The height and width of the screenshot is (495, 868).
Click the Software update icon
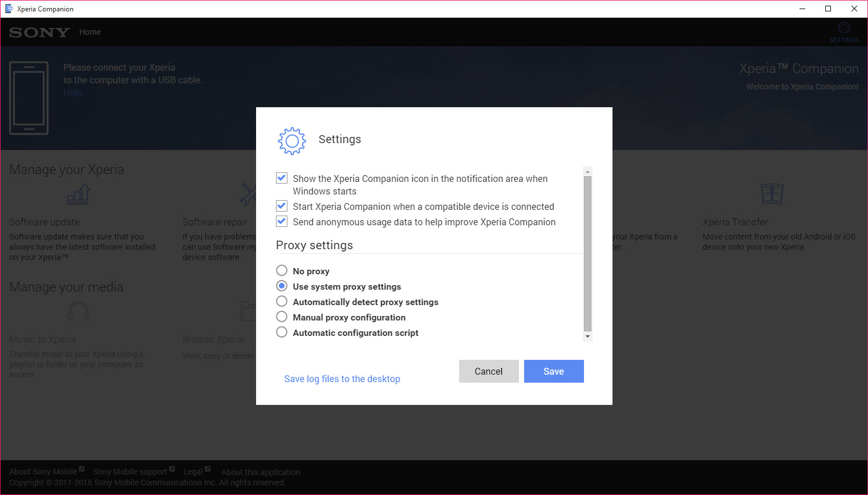coord(79,194)
